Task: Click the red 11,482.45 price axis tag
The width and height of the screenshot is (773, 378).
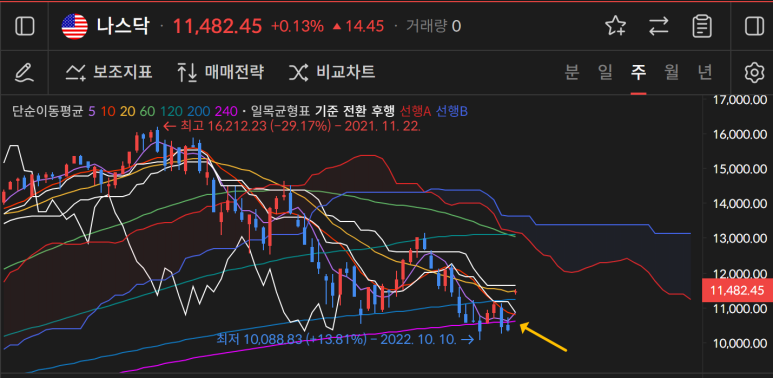Action: tap(737, 290)
